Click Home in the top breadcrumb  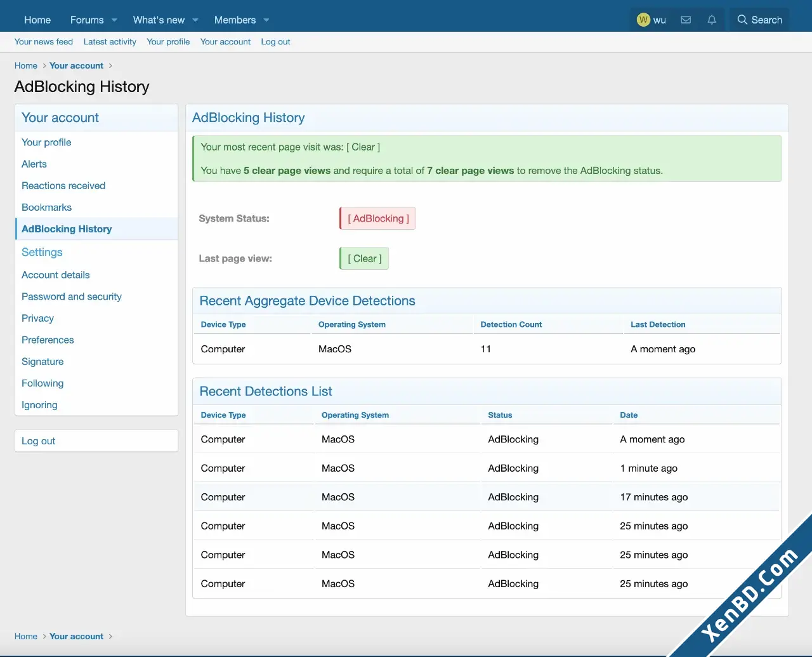point(26,65)
